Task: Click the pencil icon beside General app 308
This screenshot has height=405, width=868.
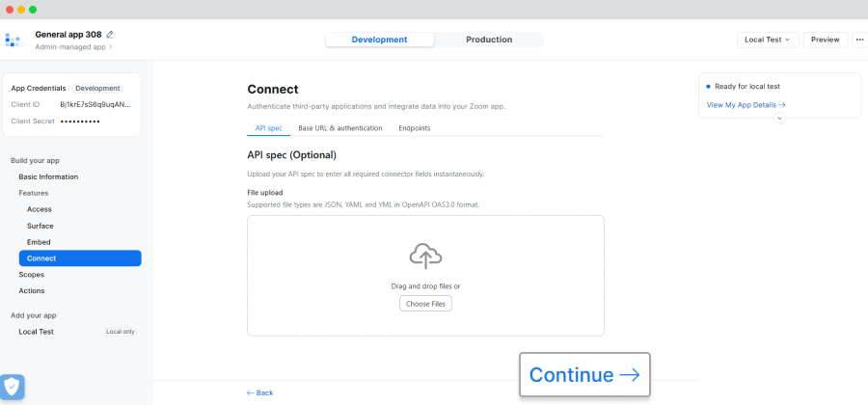Action: (110, 35)
